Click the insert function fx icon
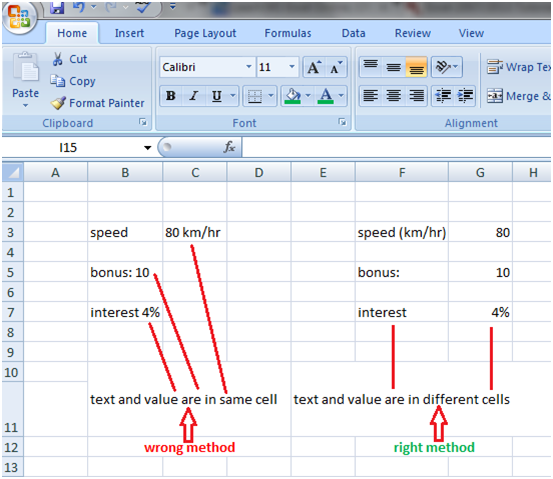Viewport: 553px width, 479px height. pyautogui.click(x=230, y=147)
